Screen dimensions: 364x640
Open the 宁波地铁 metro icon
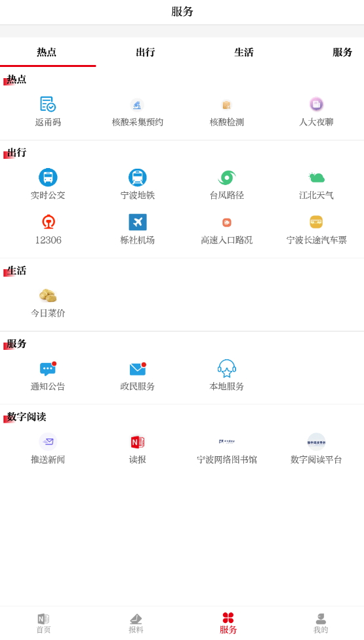point(137,177)
